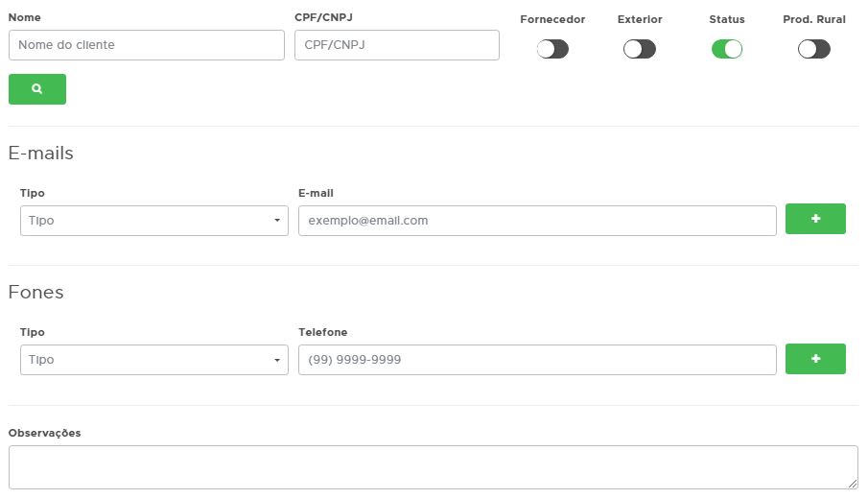Enable the Fornecedor toggle switch
This screenshot has width=868, height=499.
552,49
